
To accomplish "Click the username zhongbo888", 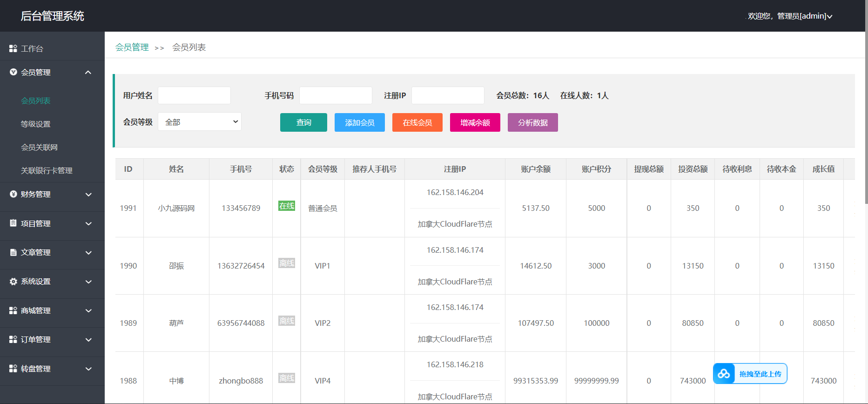I will (241, 381).
